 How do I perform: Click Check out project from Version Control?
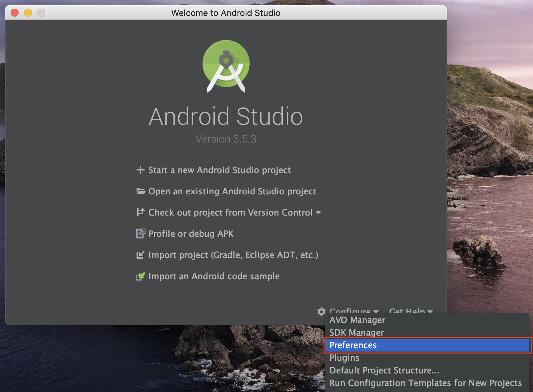tap(230, 213)
